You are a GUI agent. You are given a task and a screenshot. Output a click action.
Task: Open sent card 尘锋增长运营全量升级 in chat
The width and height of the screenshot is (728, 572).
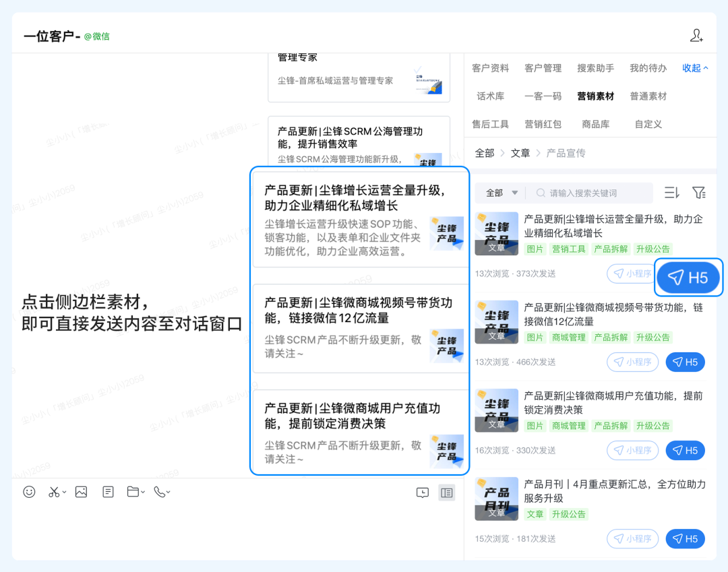pyautogui.click(x=360, y=220)
